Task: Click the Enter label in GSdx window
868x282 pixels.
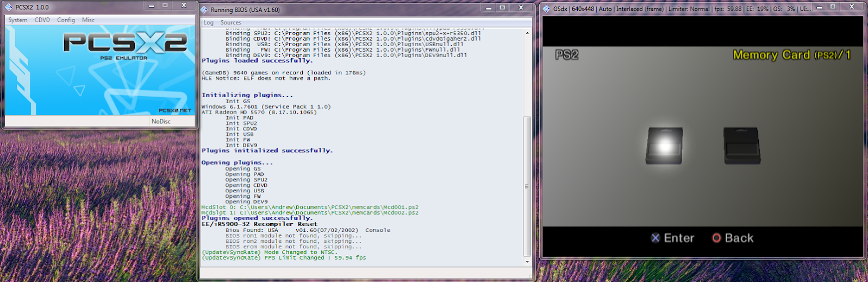Action: tap(679, 238)
